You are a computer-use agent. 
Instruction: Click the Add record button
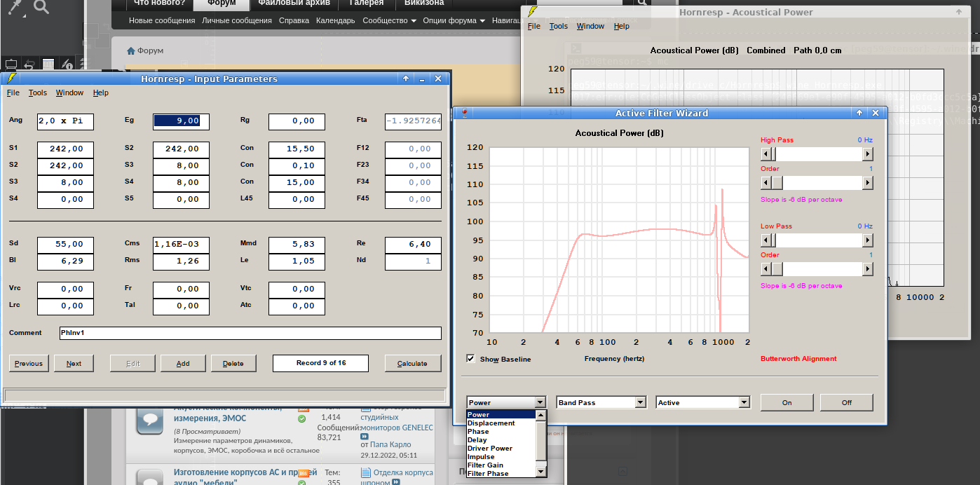(x=183, y=363)
